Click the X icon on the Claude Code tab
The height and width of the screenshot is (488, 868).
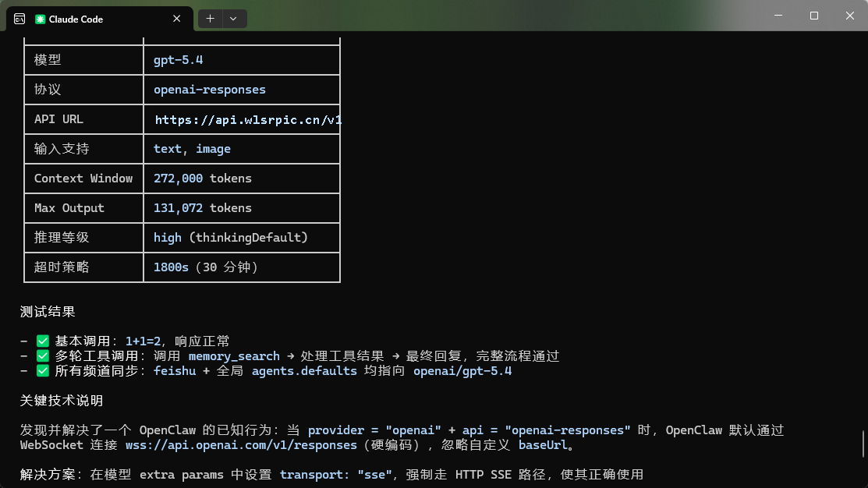pos(176,19)
